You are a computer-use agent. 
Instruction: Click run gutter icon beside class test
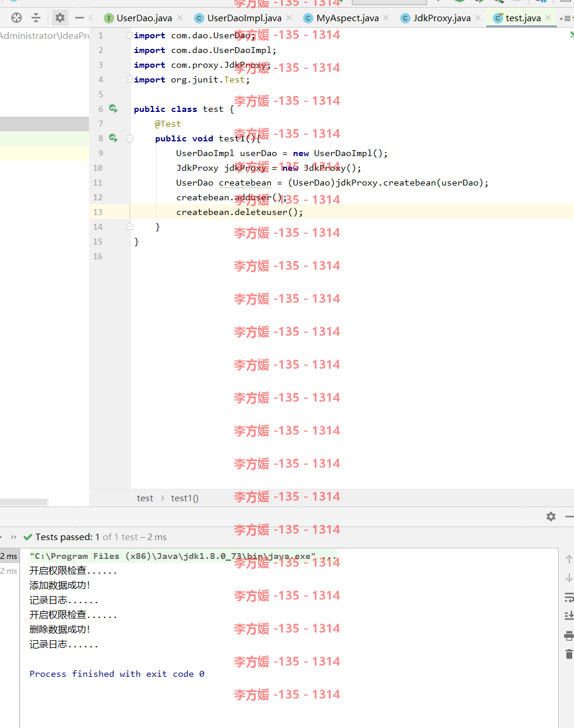tap(113, 109)
